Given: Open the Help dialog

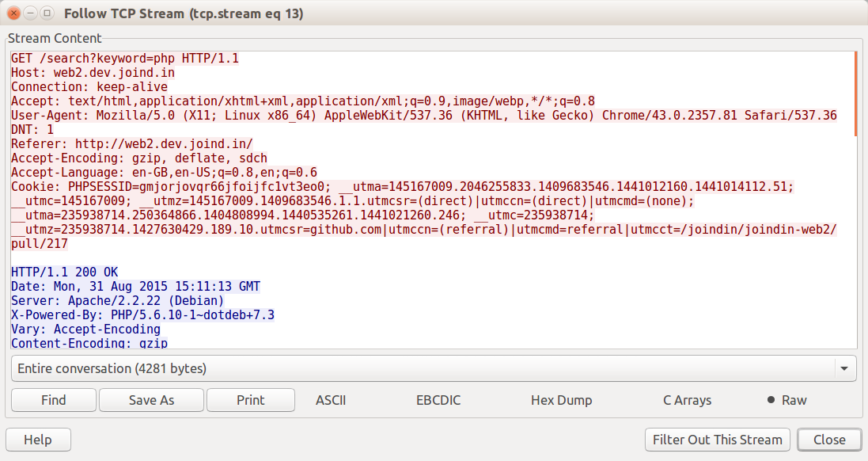Looking at the screenshot, I should (x=38, y=440).
